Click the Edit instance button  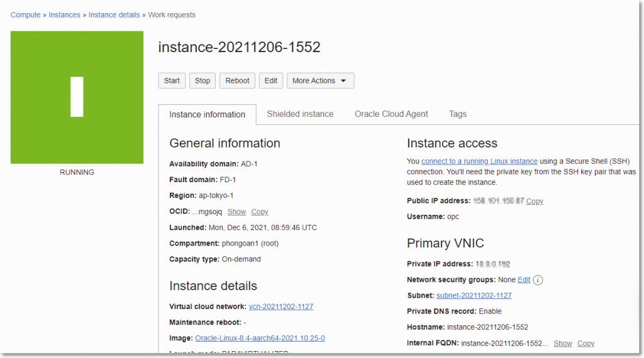pyautogui.click(x=270, y=81)
